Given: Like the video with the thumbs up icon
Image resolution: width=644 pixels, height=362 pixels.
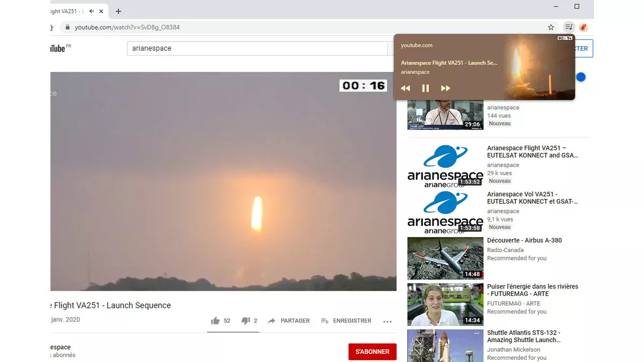Looking at the screenshot, I should 215,320.
